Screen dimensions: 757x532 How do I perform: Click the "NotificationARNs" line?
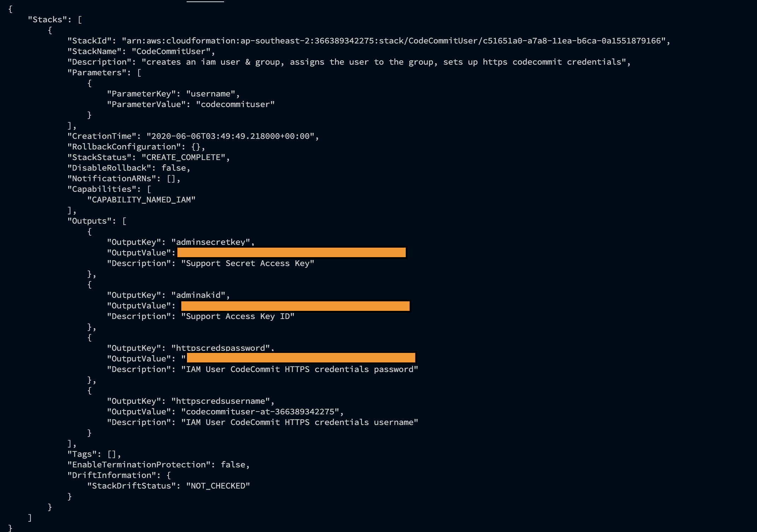124,179
